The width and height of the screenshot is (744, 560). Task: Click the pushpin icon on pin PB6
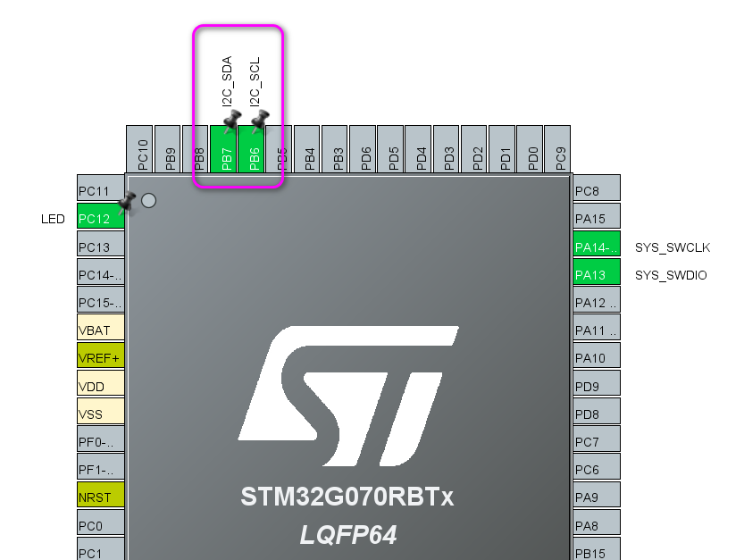[260, 121]
